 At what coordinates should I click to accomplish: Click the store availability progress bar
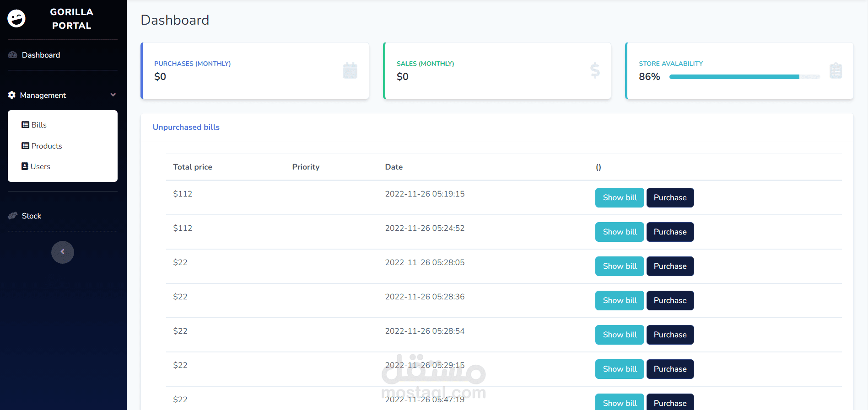744,77
